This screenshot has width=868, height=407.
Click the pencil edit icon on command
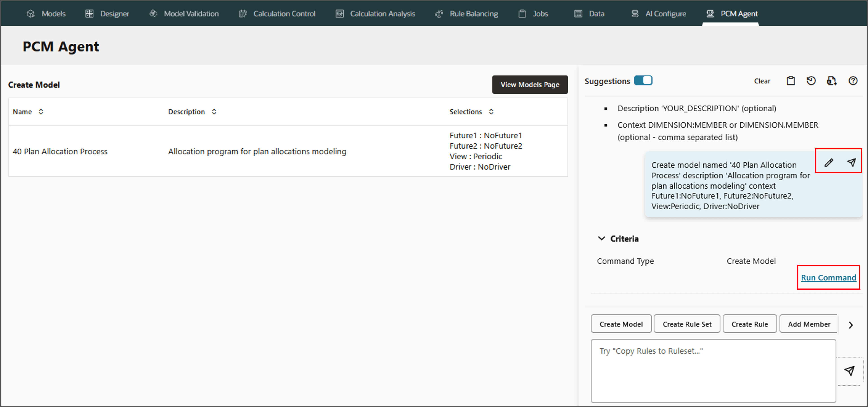click(829, 163)
